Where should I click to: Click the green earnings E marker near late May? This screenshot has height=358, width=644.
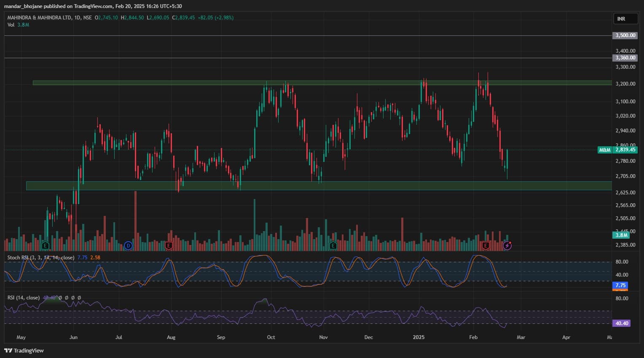(x=46, y=245)
